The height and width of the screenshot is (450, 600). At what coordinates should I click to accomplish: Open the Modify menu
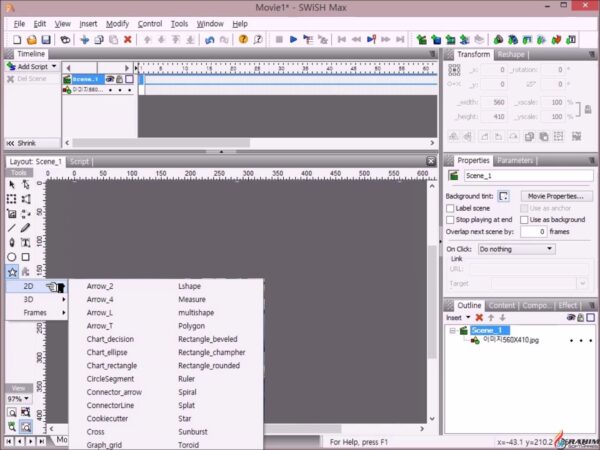tap(117, 23)
